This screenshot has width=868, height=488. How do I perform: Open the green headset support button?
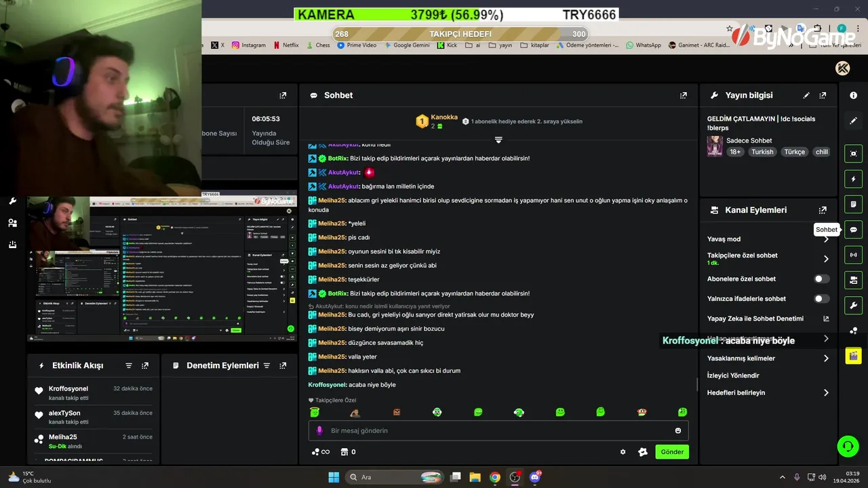[x=848, y=446]
